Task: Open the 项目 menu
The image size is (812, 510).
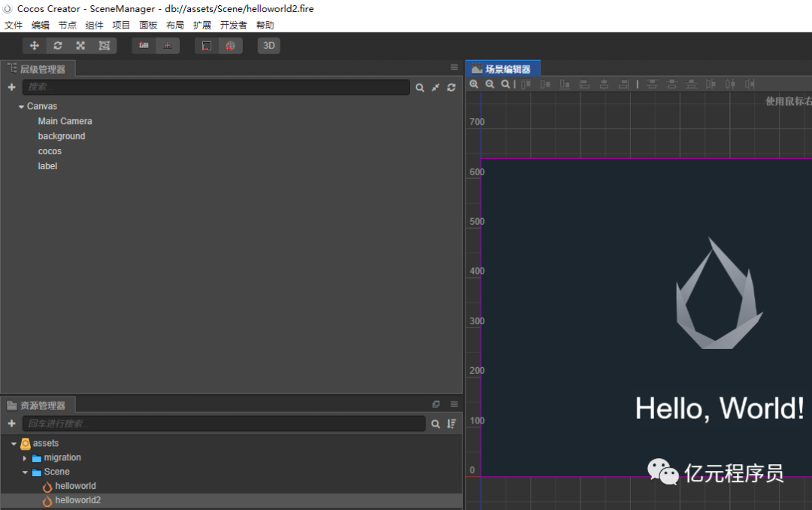Action: (121, 25)
